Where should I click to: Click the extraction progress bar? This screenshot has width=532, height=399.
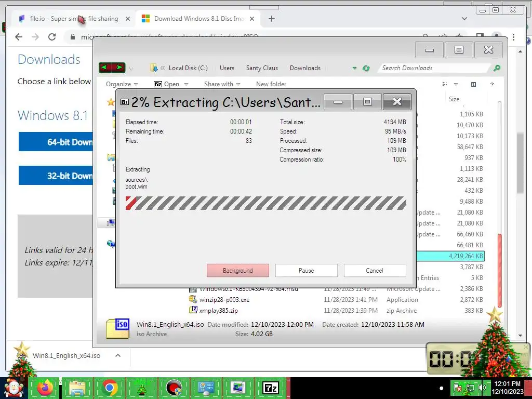tap(265, 203)
